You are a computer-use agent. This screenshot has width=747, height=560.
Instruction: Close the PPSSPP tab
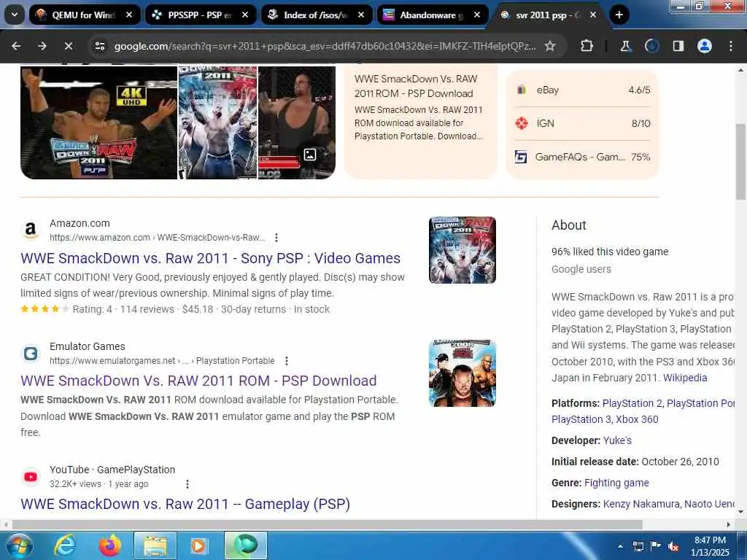pos(245,15)
